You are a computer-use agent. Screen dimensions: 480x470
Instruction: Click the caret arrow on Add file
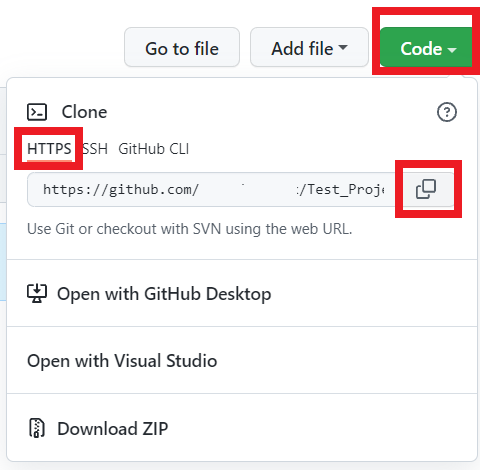point(343,47)
